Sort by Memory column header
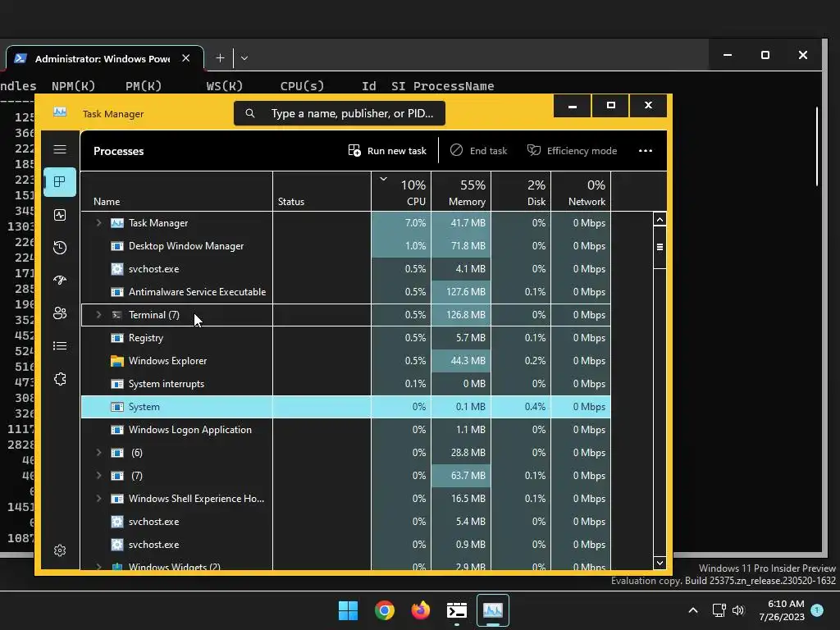The height and width of the screenshot is (630, 840). pos(461,191)
